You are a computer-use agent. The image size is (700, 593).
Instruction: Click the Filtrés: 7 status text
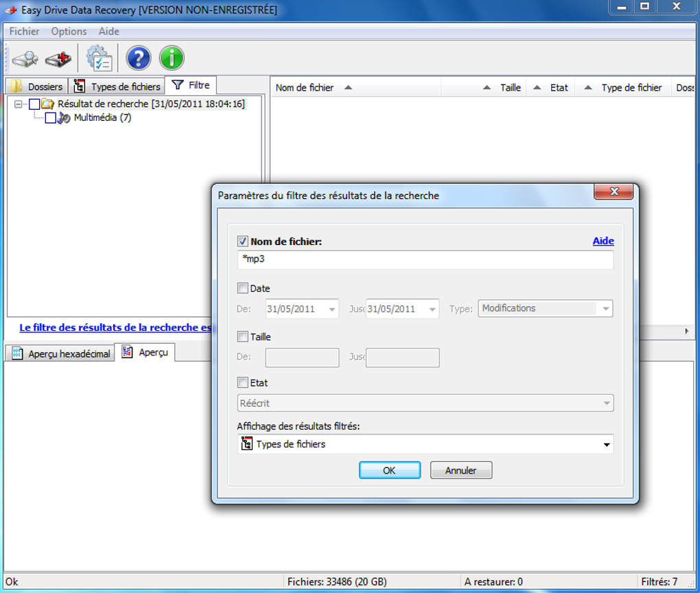[x=660, y=581]
